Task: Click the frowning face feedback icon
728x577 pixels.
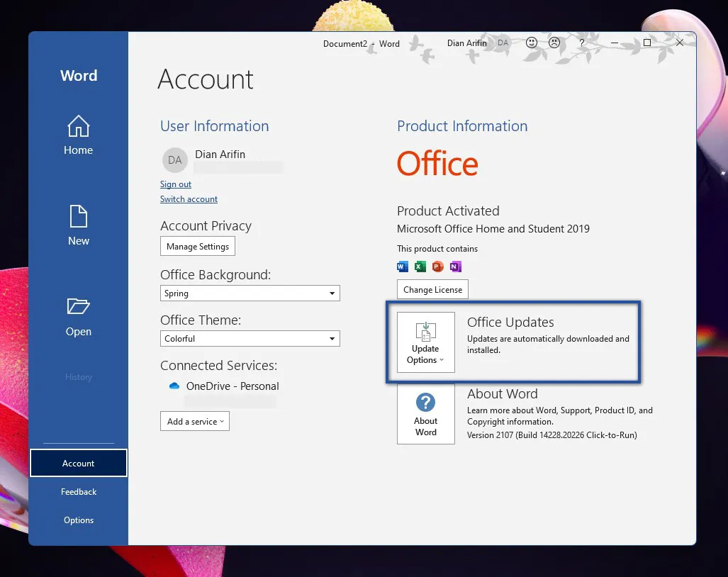Action: pyautogui.click(x=554, y=43)
